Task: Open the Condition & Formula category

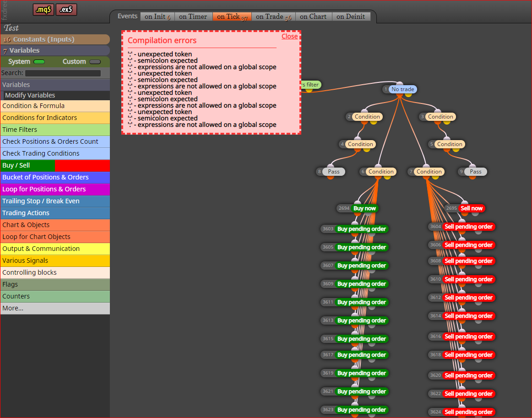Action: pos(55,106)
